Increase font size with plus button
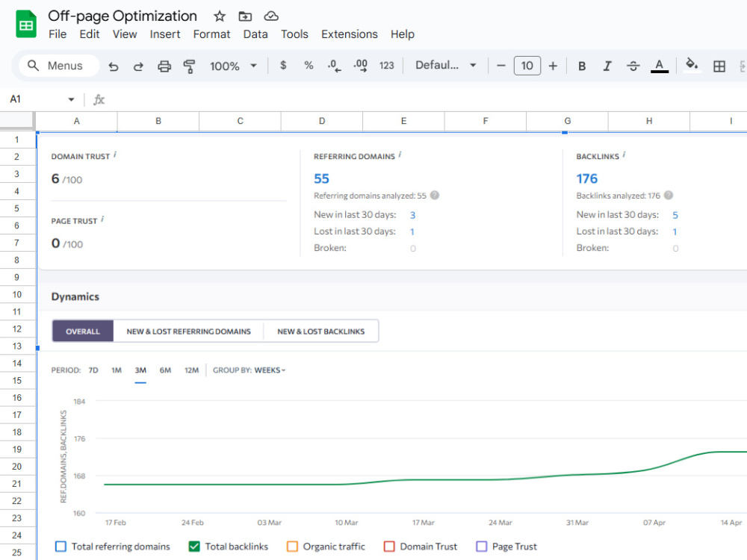 (x=553, y=66)
